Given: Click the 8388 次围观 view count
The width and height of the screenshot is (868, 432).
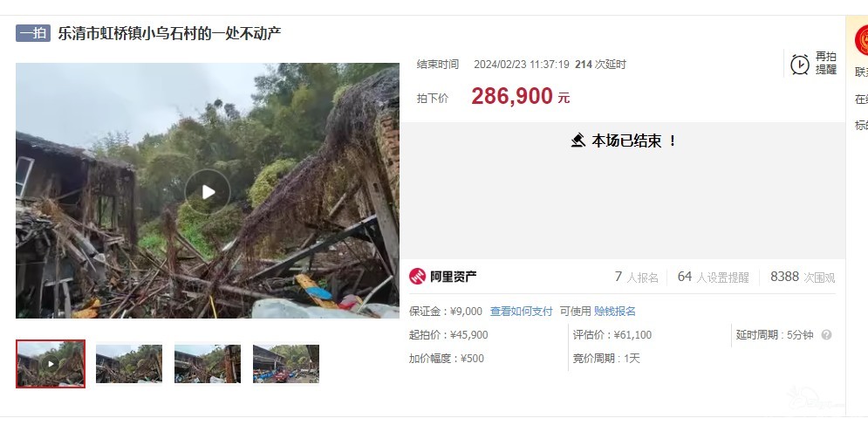Looking at the screenshot, I should pos(802,277).
